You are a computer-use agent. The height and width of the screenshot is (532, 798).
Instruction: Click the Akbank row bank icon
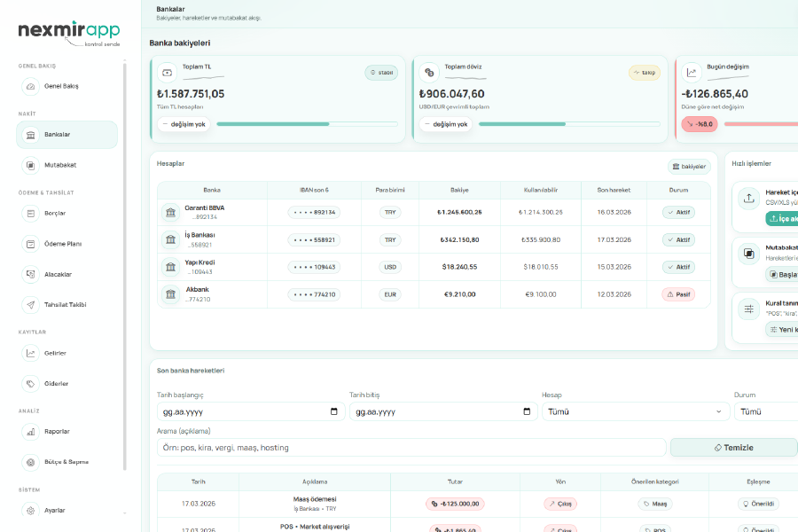point(170,294)
